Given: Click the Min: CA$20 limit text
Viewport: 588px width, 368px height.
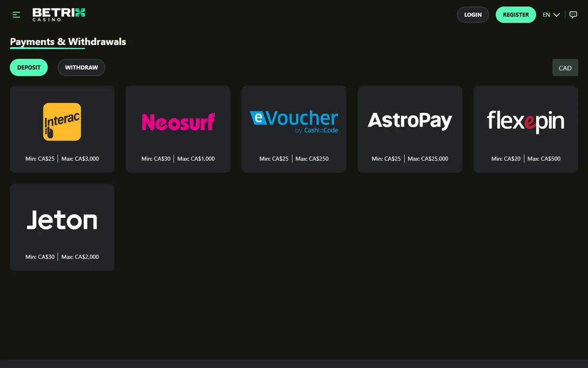Looking at the screenshot, I should (x=506, y=158).
